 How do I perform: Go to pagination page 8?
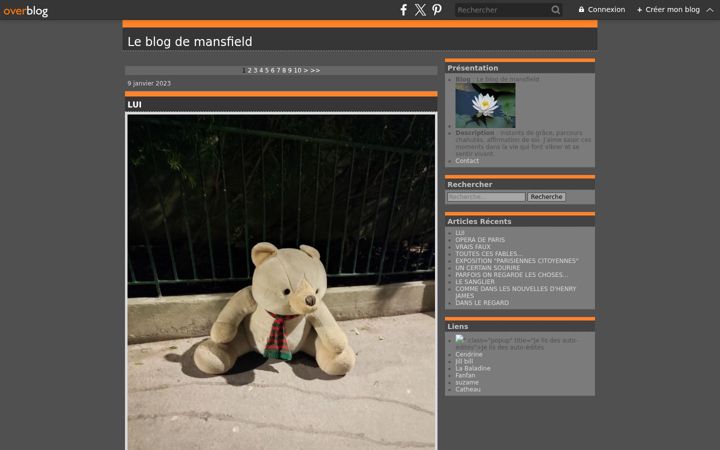pyautogui.click(x=284, y=70)
